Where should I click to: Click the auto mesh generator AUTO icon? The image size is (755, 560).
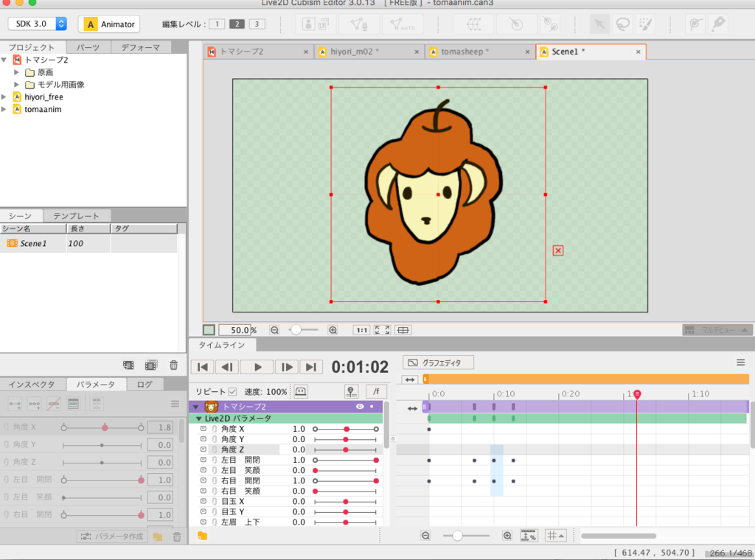pos(402,24)
